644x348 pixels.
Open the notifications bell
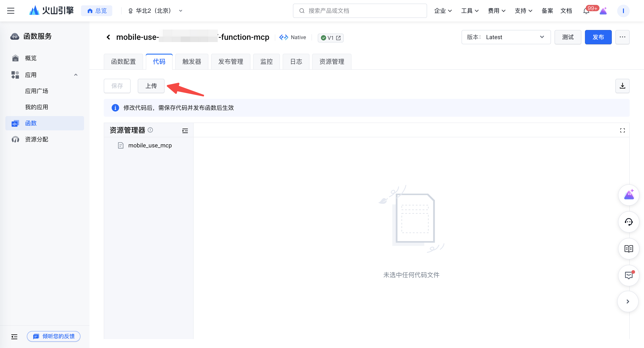pos(586,11)
